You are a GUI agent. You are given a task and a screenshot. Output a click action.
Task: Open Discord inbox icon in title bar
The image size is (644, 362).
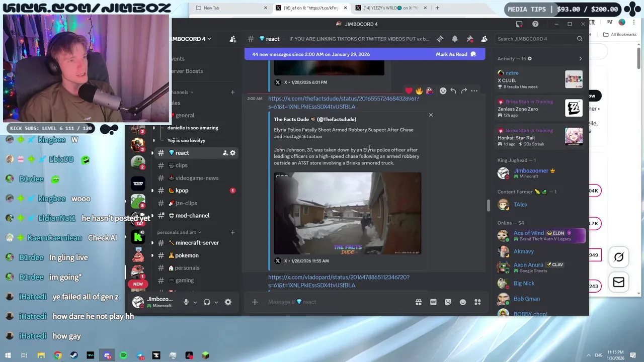519,24
